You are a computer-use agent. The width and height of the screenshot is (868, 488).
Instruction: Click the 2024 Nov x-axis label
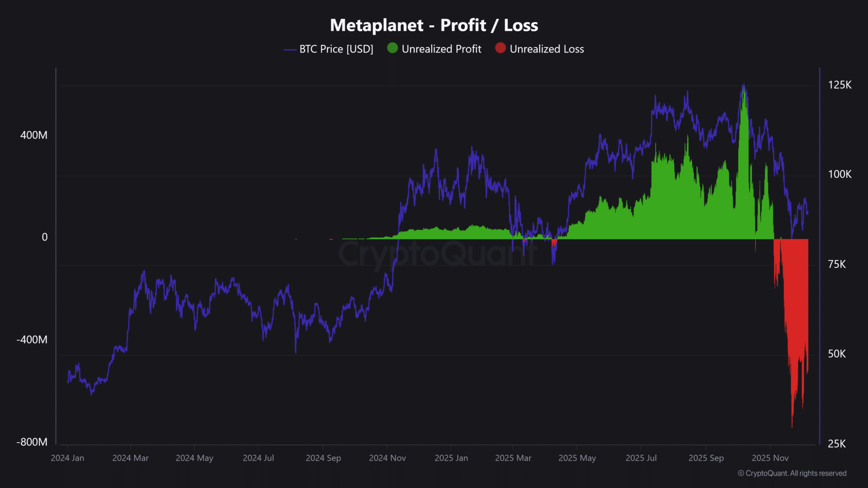pyautogui.click(x=387, y=458)
